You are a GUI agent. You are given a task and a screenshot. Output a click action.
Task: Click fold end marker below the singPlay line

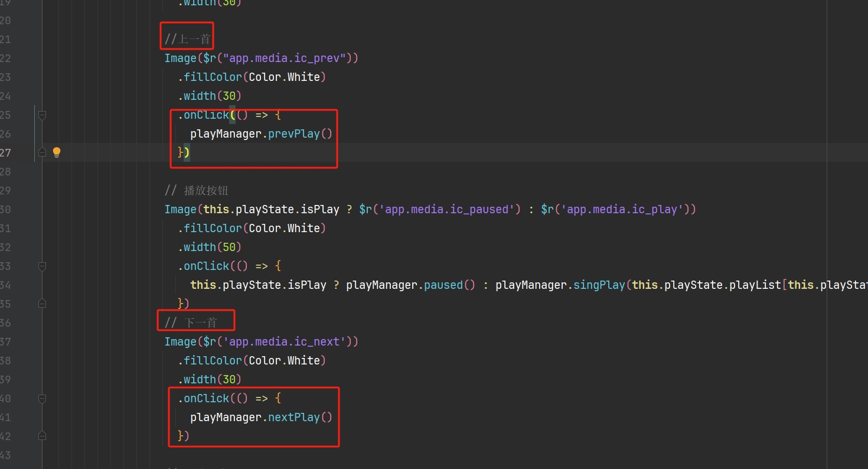[x=42, y=304]
